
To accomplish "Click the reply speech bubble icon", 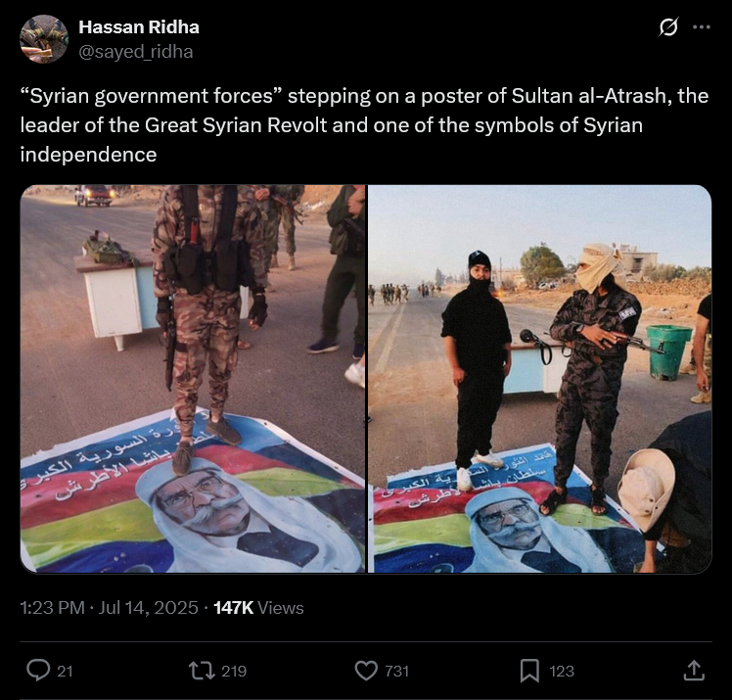I will [x=38, y=671].
